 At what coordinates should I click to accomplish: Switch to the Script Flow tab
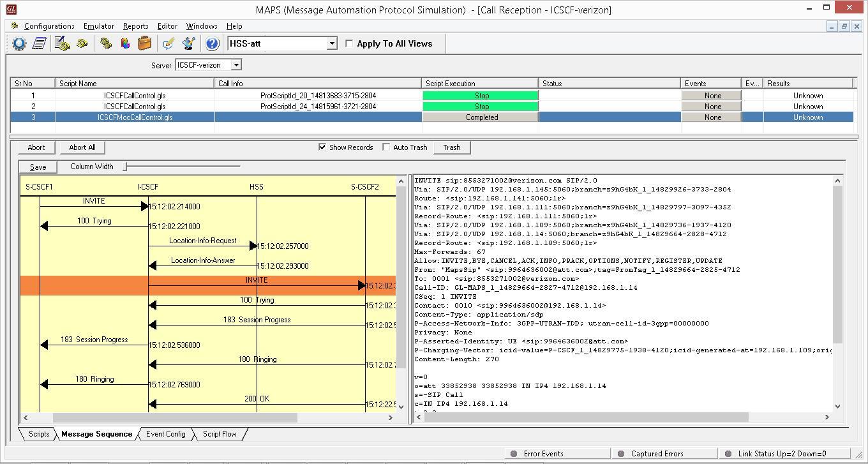tap(220, 434)
